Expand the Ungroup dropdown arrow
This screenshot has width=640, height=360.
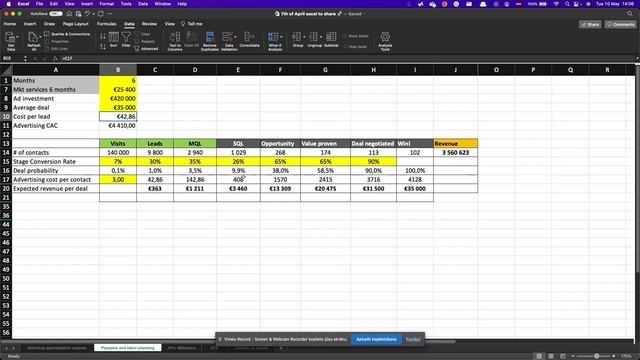[320, 37]
